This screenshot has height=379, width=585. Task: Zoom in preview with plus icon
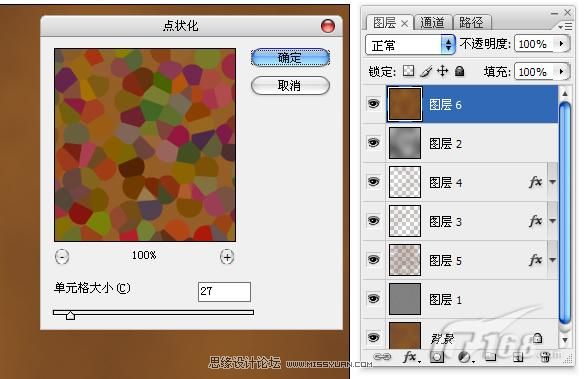[227, 257]
